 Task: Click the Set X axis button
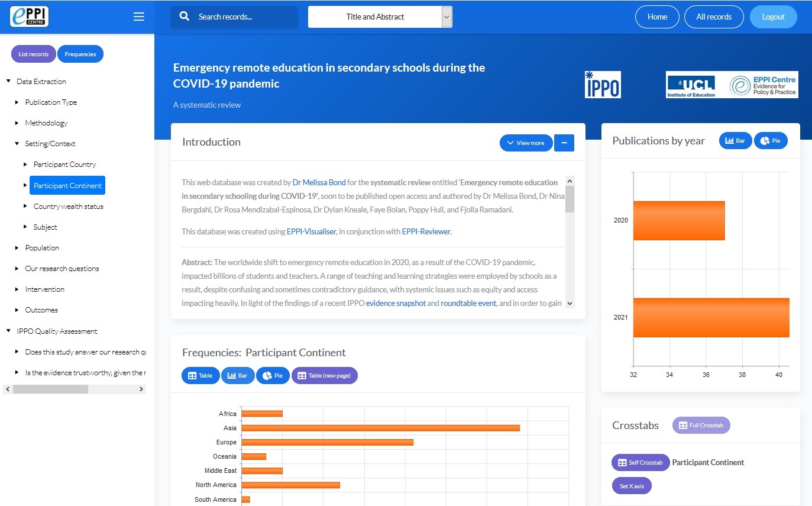632,486
